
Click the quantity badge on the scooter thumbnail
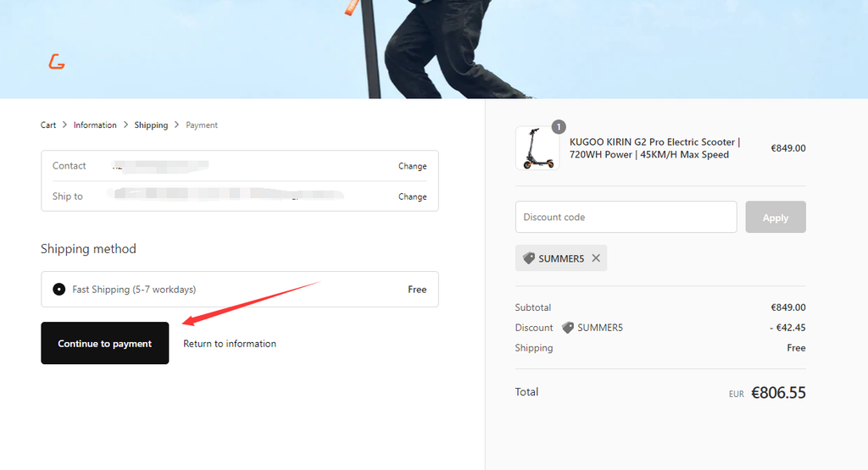pyautogui.click(x=559, y=127)
